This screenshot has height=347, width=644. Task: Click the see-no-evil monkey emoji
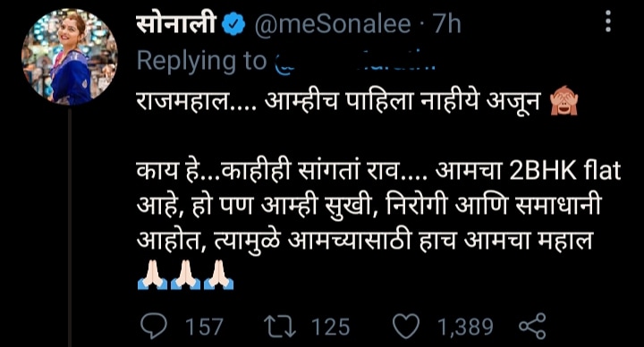pyautogui.click(x=563, y=102)
